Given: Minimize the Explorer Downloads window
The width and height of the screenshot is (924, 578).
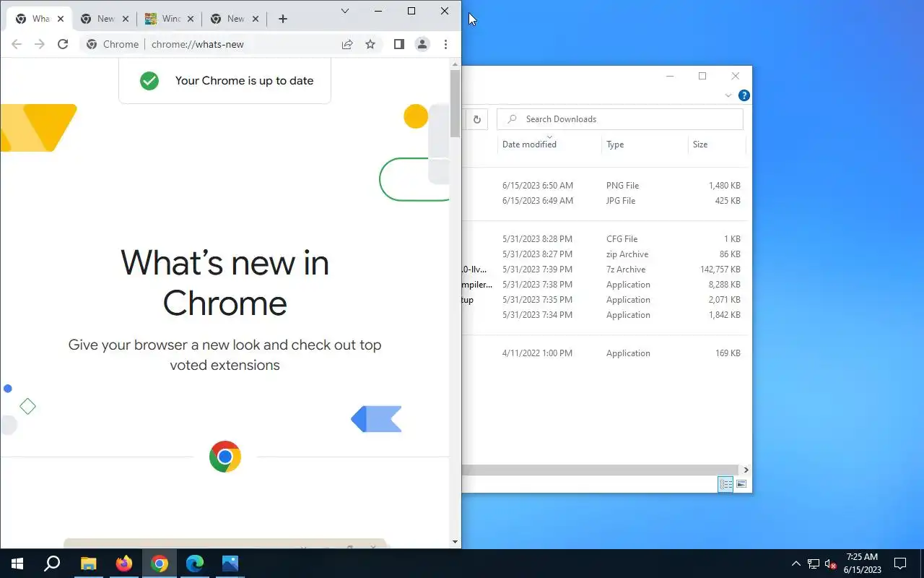Looking at the screenshot, I should point(670,76).
